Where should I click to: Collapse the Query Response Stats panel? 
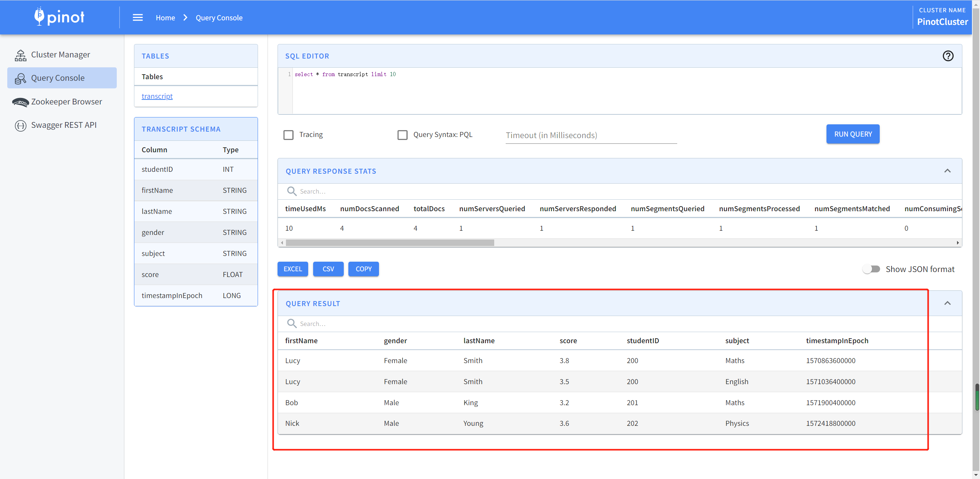coord(947,171)
